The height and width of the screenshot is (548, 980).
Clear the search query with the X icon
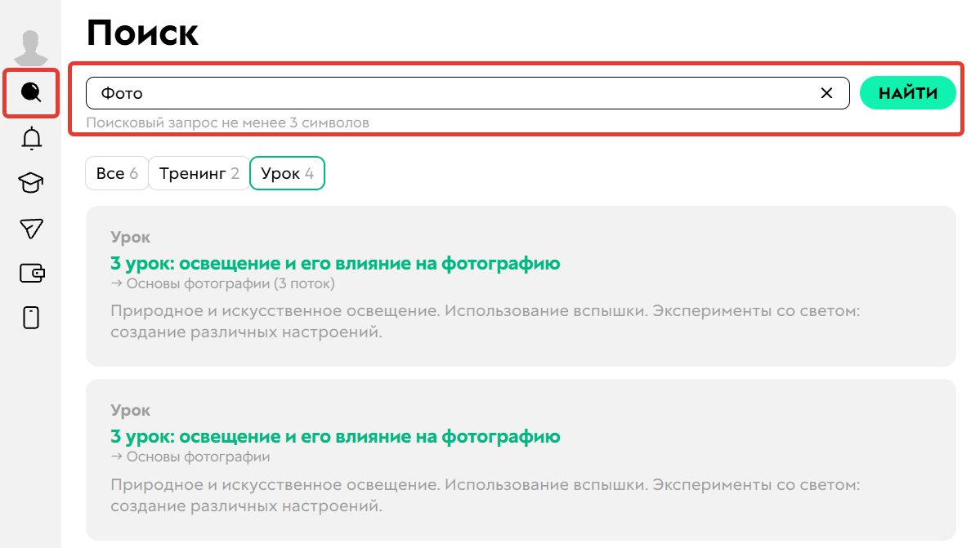click(x=826, y=93)
